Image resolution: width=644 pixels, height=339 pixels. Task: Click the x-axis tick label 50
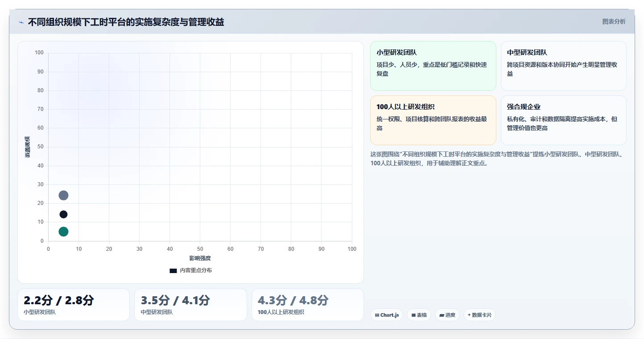200,249
